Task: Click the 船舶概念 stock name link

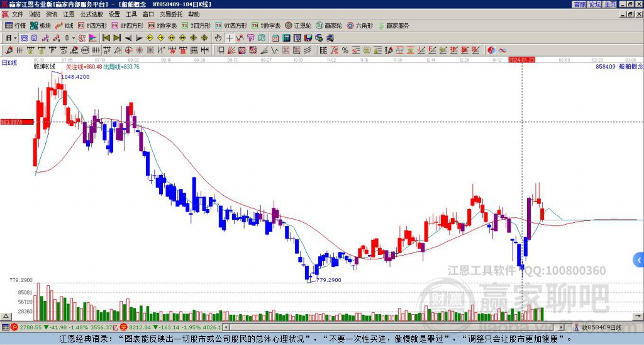Action: 631,67
